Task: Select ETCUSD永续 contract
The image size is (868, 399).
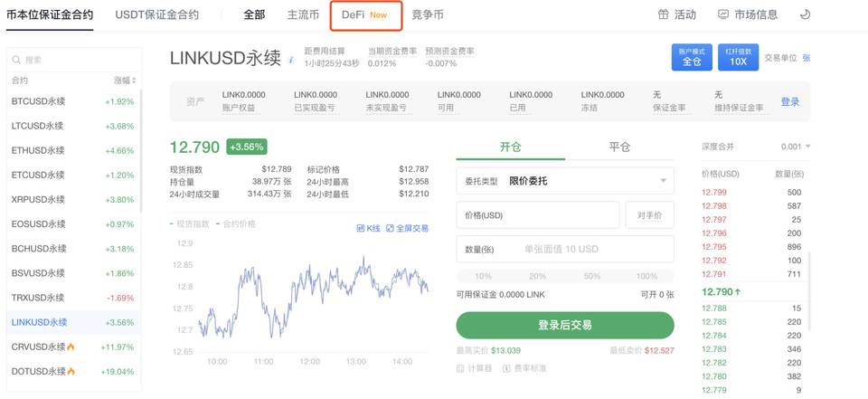Action: click(74, 176)
